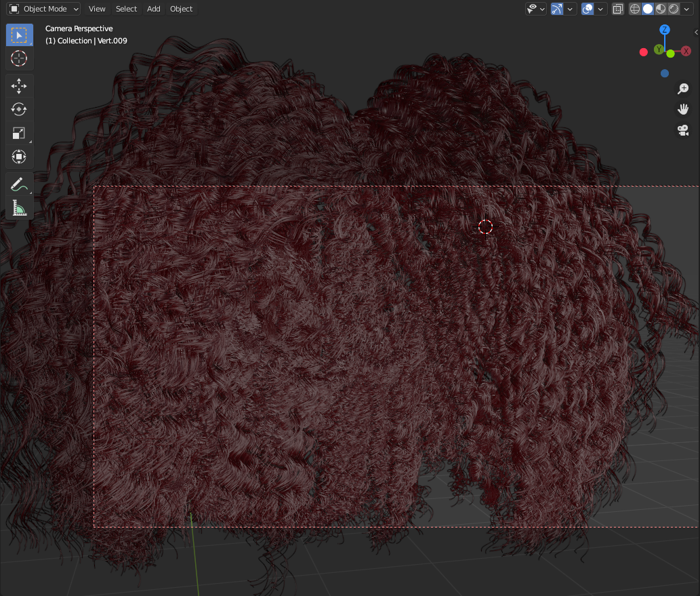Activate the Cursor tool
The image size is (700, 596).
(19, 58)
